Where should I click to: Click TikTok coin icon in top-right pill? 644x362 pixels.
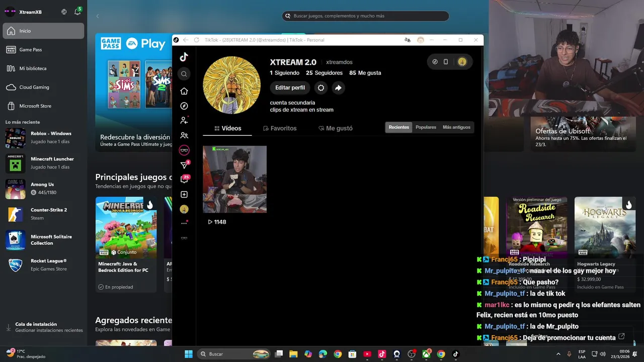click(435, 62)
